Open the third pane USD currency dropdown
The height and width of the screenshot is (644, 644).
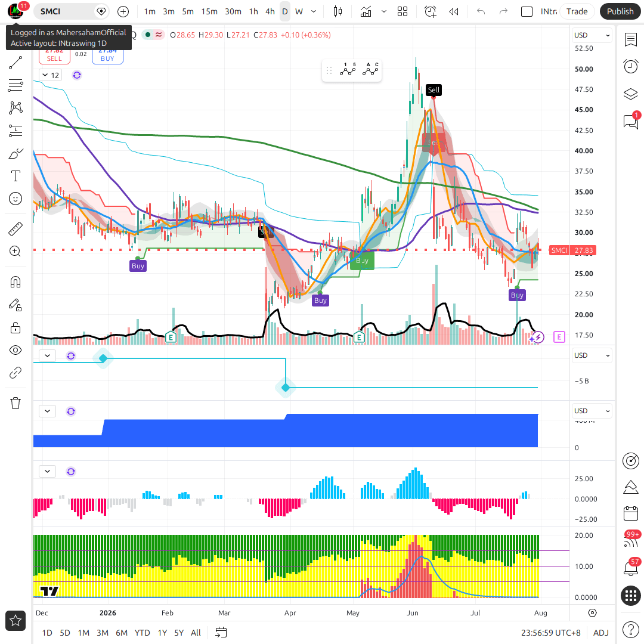(592, 411)
